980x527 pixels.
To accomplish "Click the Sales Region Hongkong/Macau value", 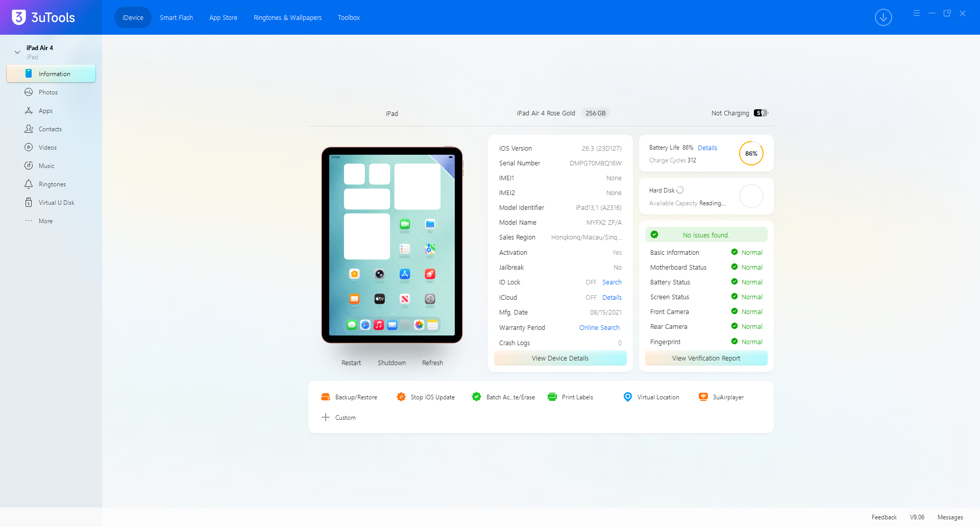I will pos(586,237).
